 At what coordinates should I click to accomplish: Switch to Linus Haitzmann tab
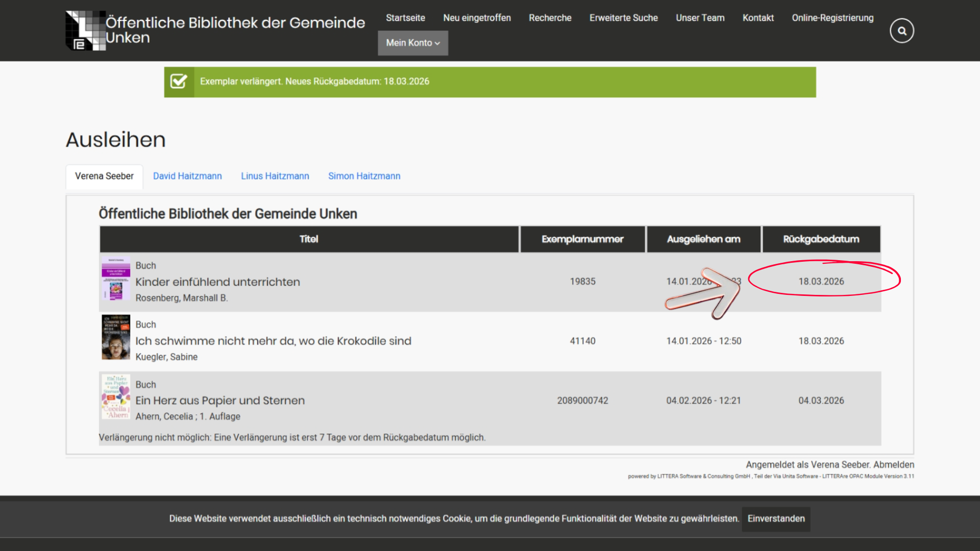275,176
